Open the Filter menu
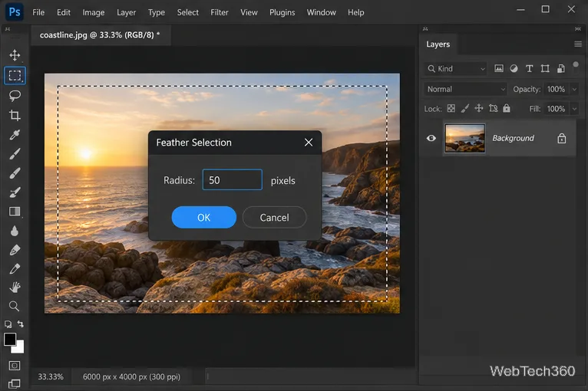The height and width of the screenshot is (391, 588). (220, 12)
